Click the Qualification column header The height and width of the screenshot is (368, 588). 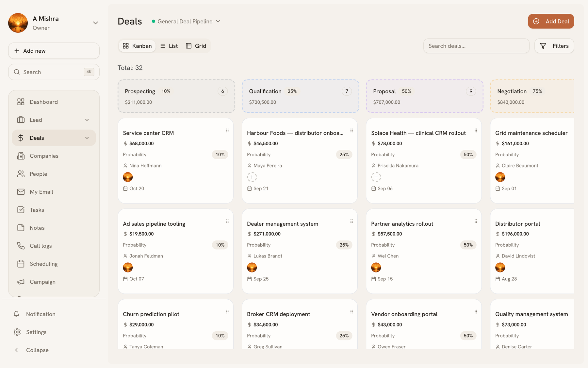[301, 96]
